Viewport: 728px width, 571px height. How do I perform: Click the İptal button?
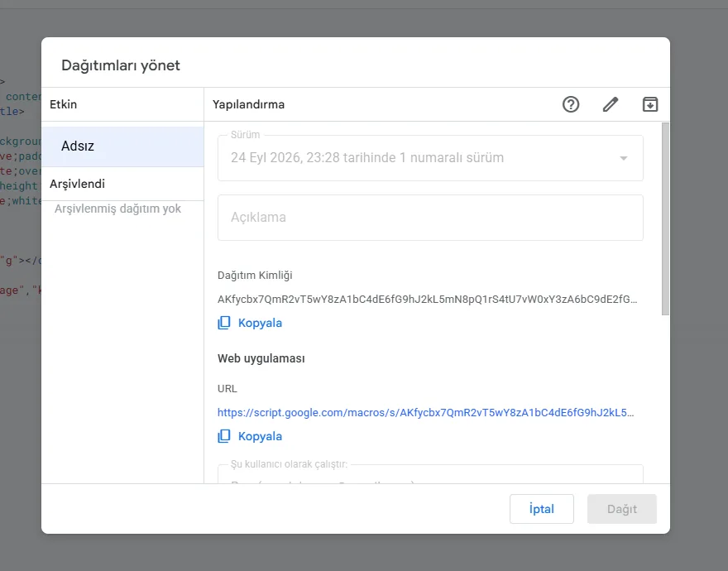[x=541, y=509]
